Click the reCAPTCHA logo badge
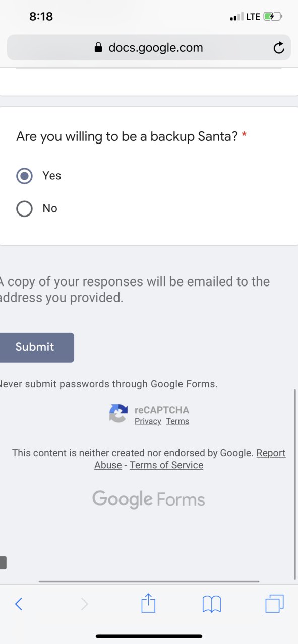Image resolution: width=298 pixels, height=644 pixels. 118,414
